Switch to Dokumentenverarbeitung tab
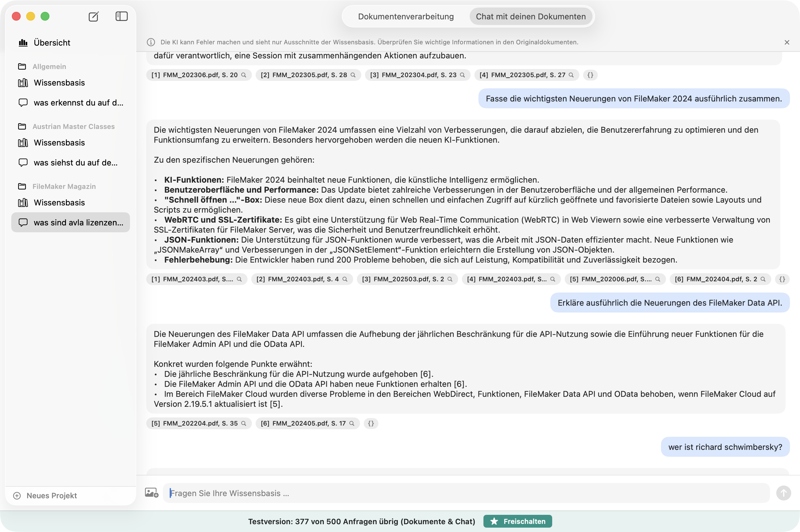The width and height of the screenshot is (800, 532). pyautogui.click(x=406, y=17)
